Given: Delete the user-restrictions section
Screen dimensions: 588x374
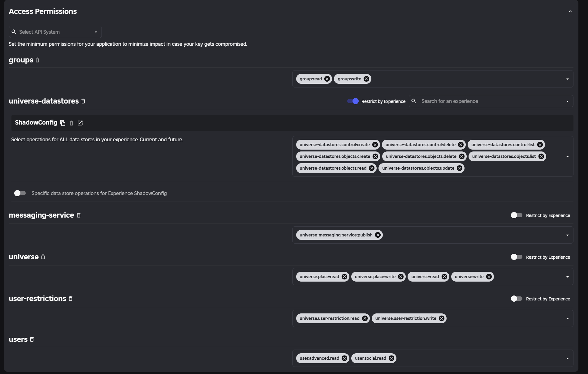Looking at the screenshot, I should pyautogui.click(x=71, y=299).
